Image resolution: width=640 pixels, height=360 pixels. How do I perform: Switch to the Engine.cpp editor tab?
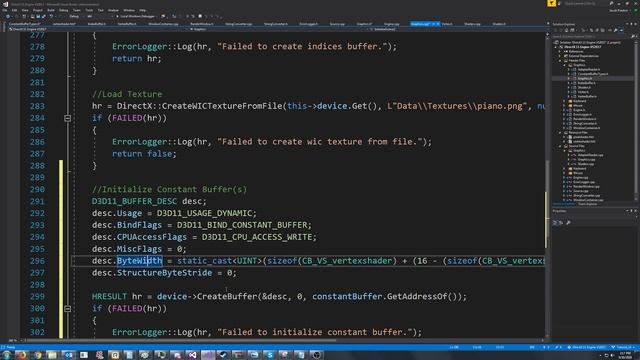click(391, 24)
